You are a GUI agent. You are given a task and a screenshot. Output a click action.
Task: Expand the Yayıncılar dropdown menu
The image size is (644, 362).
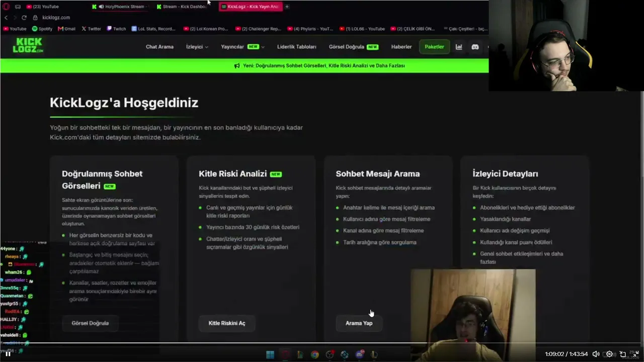pos(243,47)
